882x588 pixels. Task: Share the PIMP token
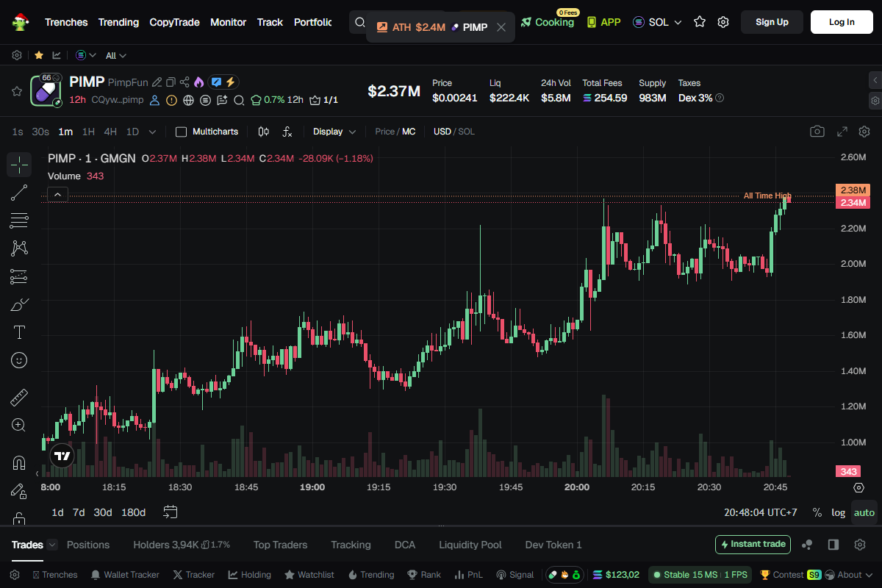click(184, 82)
